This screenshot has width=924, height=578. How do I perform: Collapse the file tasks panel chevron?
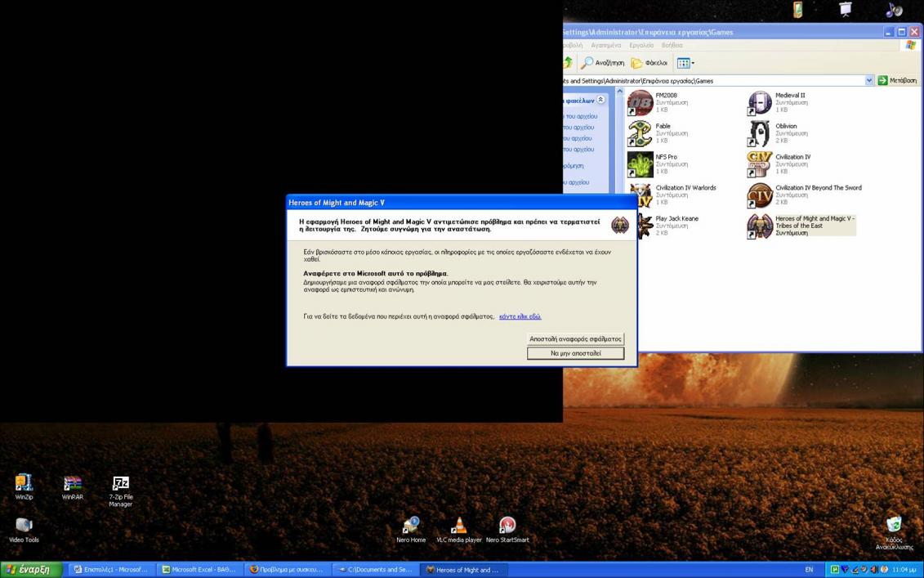point(600,100)
